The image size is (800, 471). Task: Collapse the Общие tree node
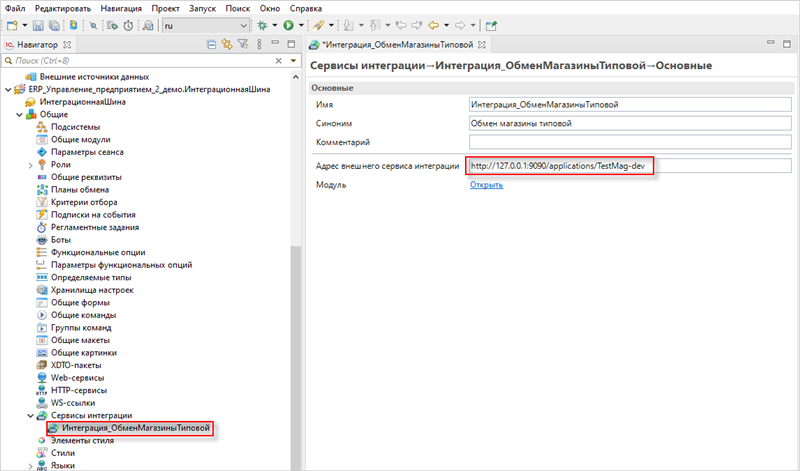pos(19,114)
